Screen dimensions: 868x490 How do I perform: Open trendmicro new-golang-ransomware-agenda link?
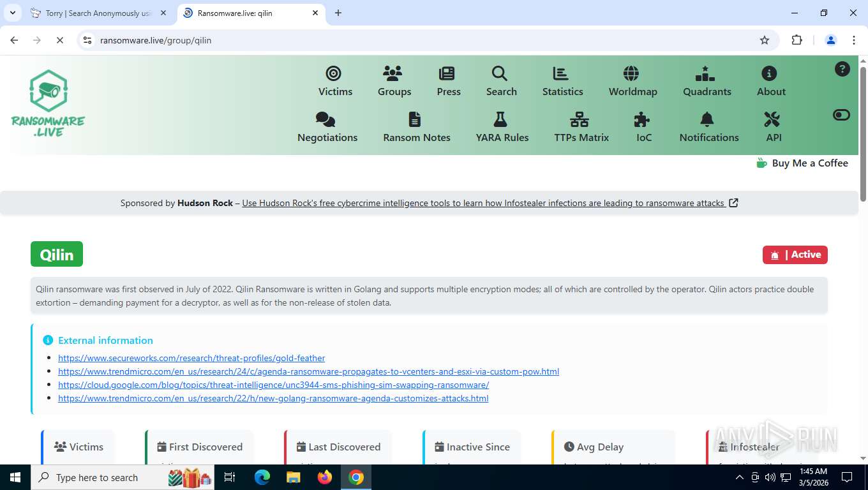[273, 398]
